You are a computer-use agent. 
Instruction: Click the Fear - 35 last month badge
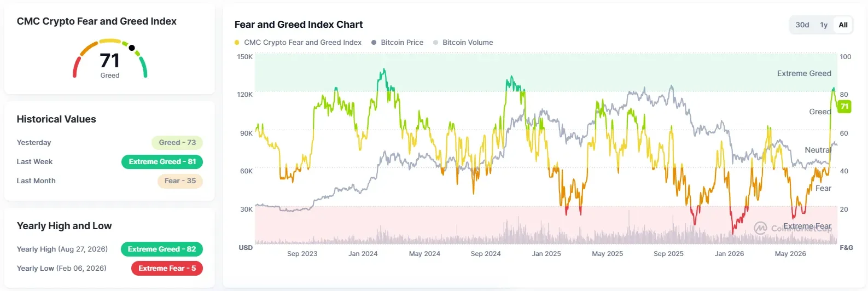180,181
